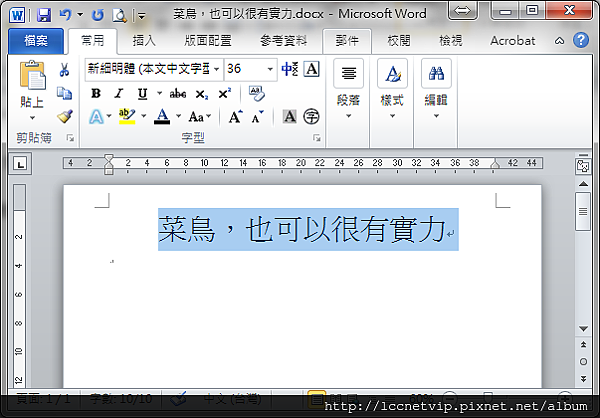Open the Customize Quick Access Toolbar arrow
Image resolution: width=600 pixels, height=418 pixels.
142,16
